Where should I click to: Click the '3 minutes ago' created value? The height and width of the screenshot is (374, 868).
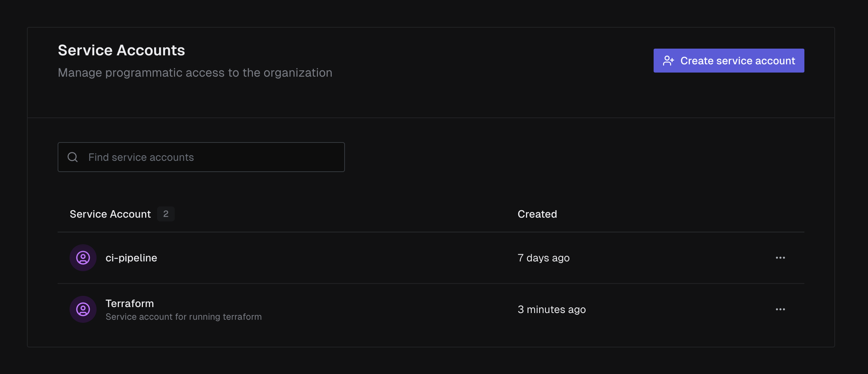[x=552, y=309]
